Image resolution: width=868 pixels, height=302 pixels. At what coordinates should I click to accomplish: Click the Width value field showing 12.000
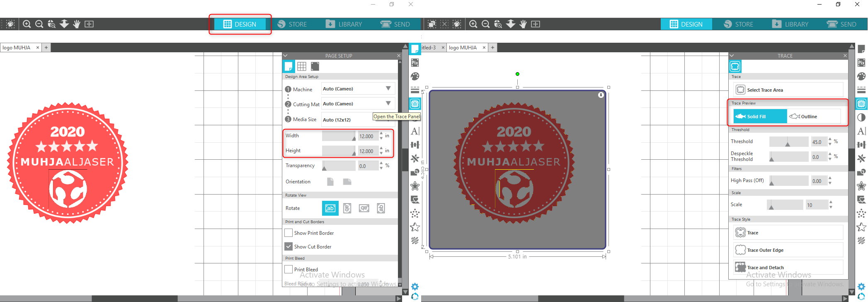pyautogui.click(x=368, y=136)
